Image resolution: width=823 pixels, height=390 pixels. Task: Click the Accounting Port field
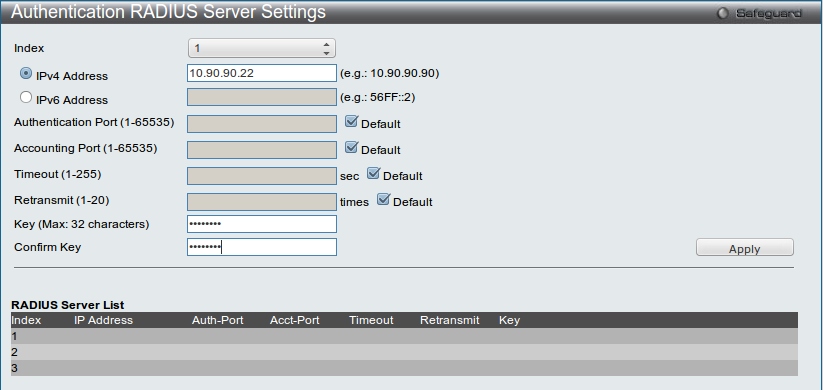coord(262,150)
